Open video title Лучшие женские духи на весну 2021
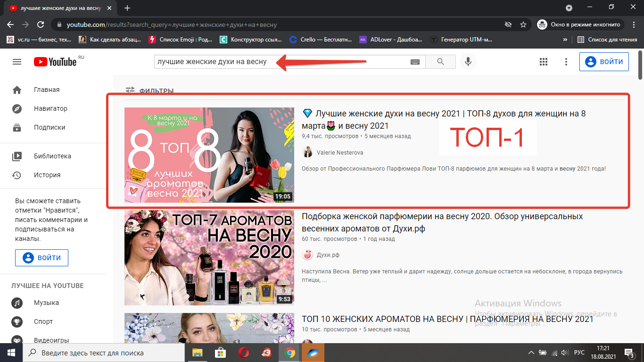The width and height of the screenshot is (644, 362). (444, 119)
